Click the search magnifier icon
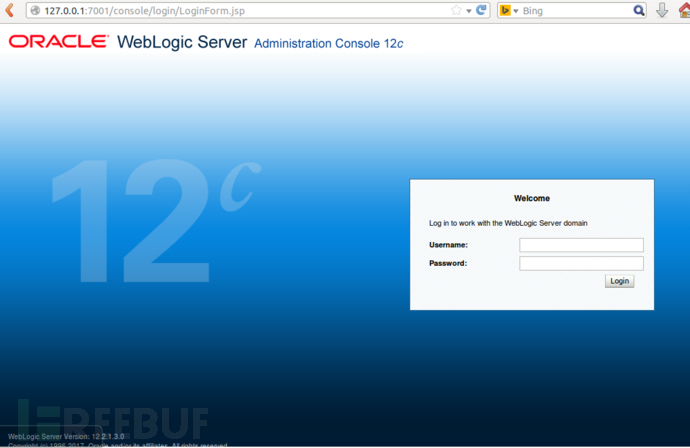The image size is (690, 448). click(x=639, y=11)
